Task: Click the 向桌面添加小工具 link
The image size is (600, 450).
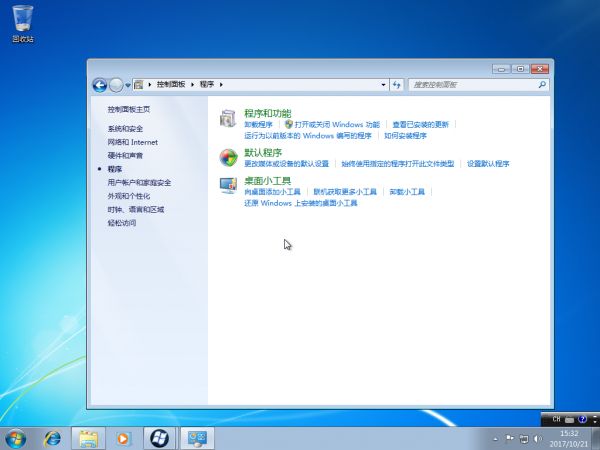Action: point(272,192)
